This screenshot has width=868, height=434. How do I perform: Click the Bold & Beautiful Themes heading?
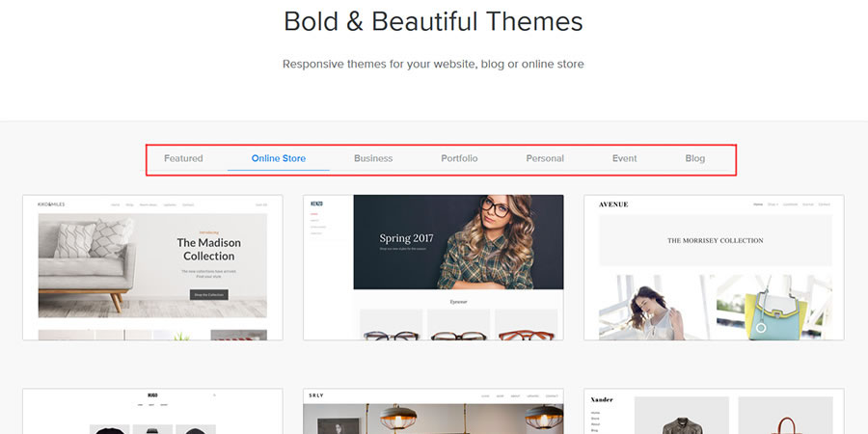pos(433,21)
